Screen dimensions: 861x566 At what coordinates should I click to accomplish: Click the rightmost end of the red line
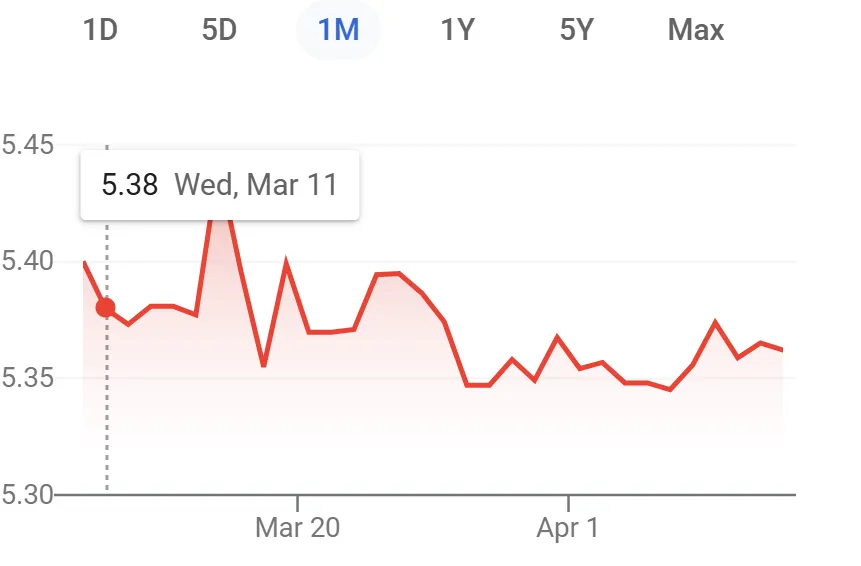click(782, 350)
